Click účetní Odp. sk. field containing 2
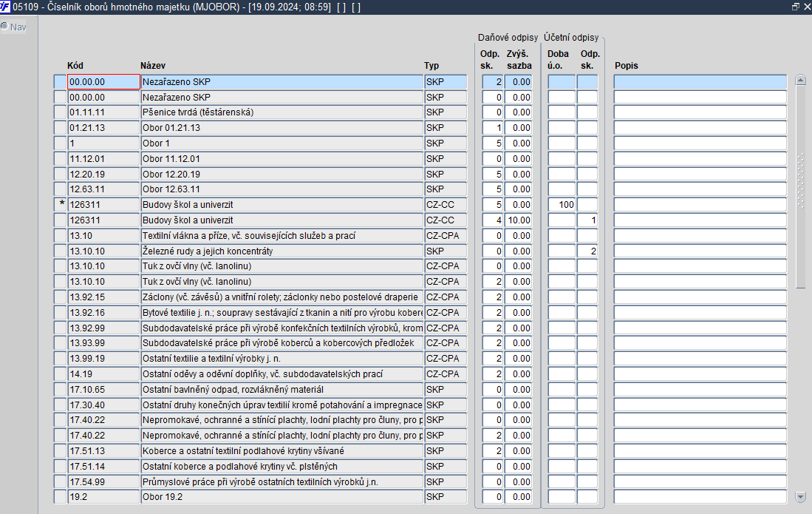The image size is (812, 514). click(587, 251)
